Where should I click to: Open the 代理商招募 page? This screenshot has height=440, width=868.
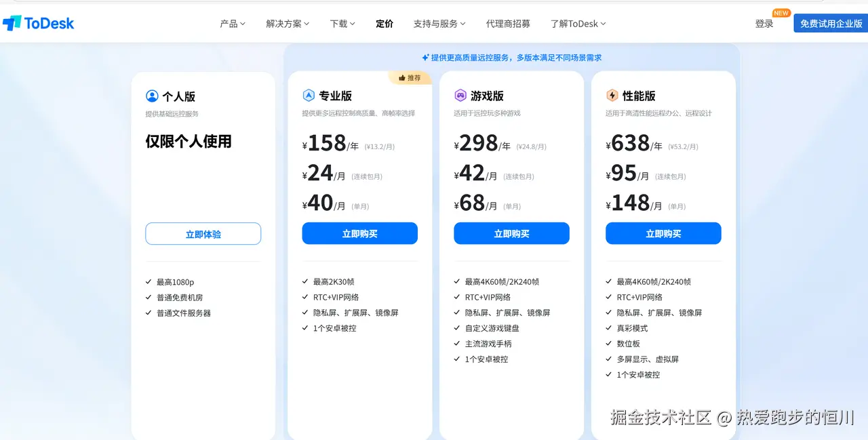(x=508, y=23)
